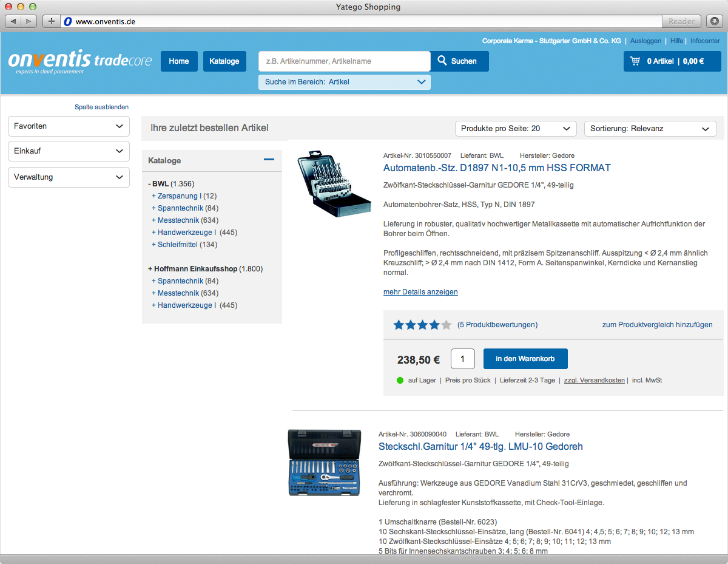
Task: Click the Reader button in address bar
Action: click(x=681, y=21)
